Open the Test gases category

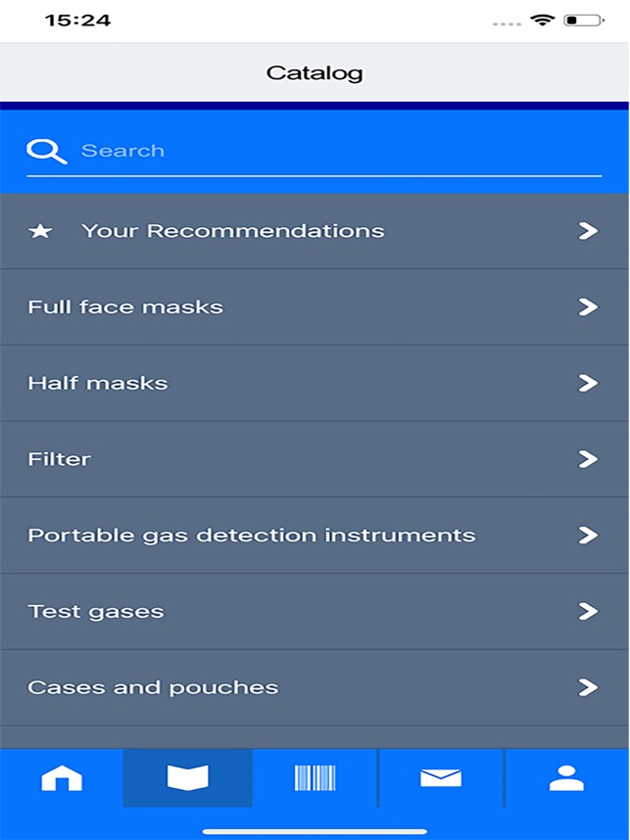(96, 612)
